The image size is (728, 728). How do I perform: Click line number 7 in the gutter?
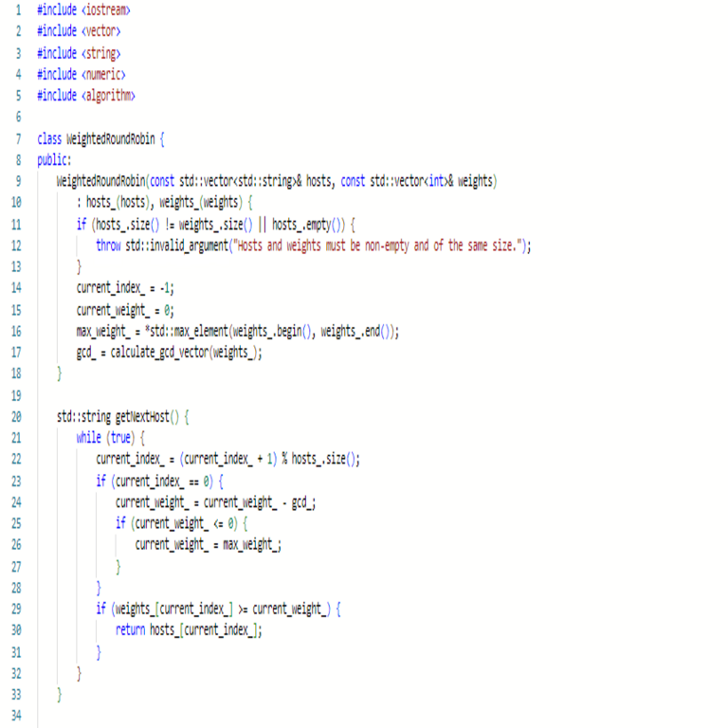click(18, 137)
